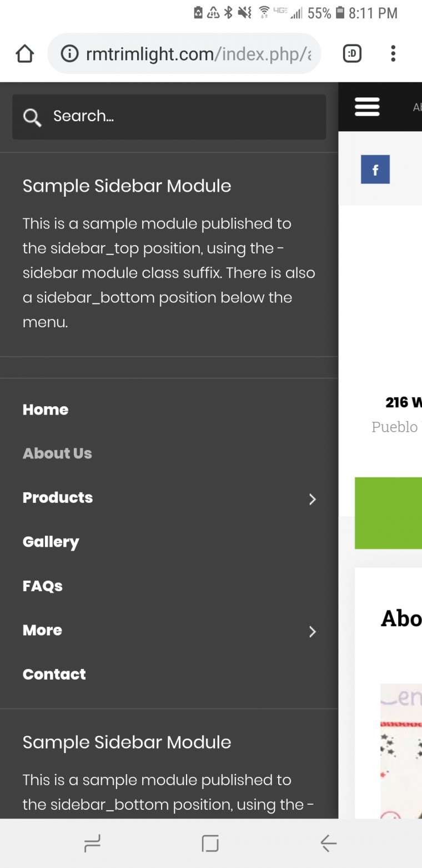Expand the Products submenu arrow
Viewport: 422px width, 868px height.
(313, 499)
